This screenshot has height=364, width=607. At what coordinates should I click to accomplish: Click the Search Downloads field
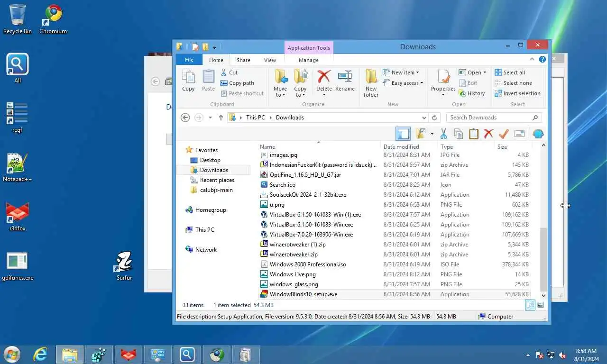click(x=494, y=118)
